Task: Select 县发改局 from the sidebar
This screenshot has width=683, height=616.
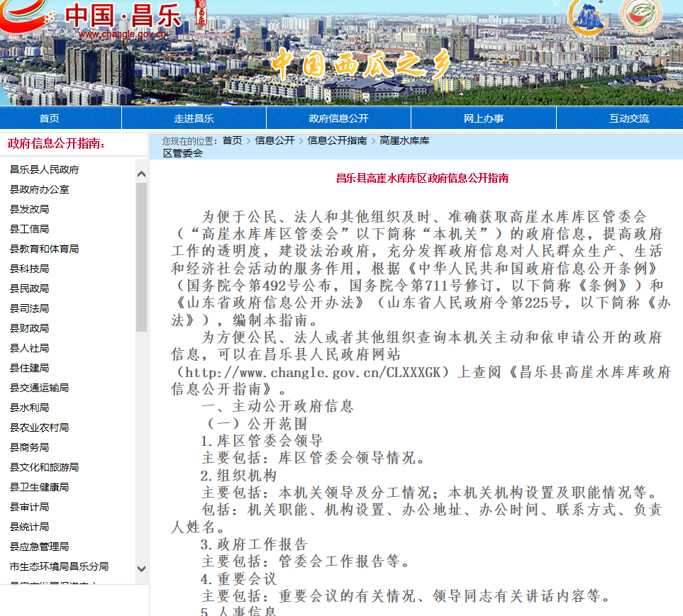Action: pos(29,209)
